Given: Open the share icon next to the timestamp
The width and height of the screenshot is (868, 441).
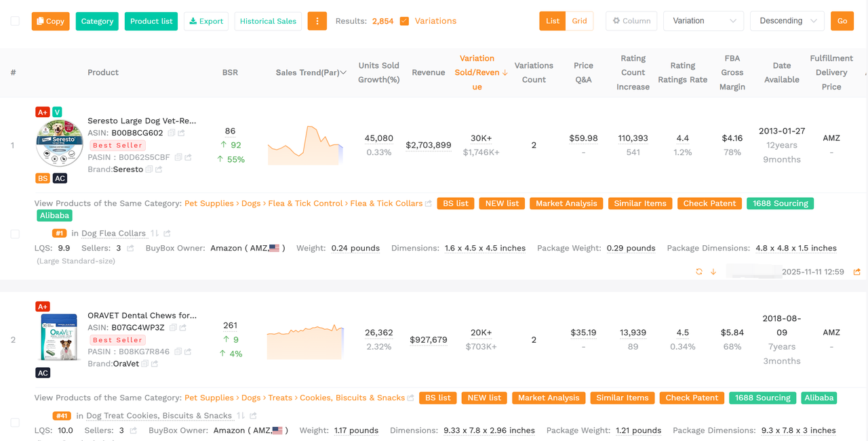Looking at the screenshot, I should coord(857,271).
